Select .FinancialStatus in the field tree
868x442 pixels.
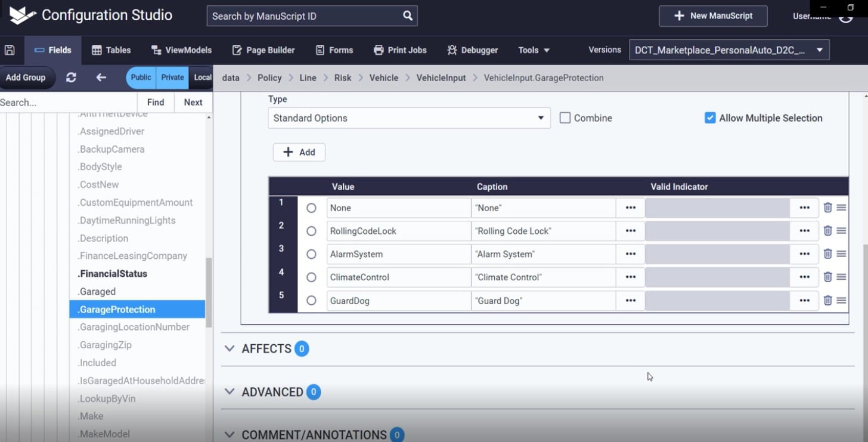pyautogui.click(x=113, y=274)
